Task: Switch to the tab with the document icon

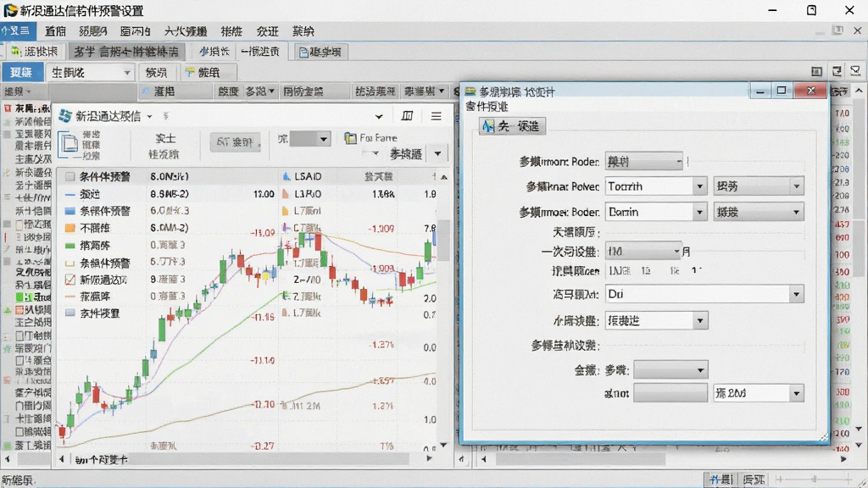Action: coord(320,52)
